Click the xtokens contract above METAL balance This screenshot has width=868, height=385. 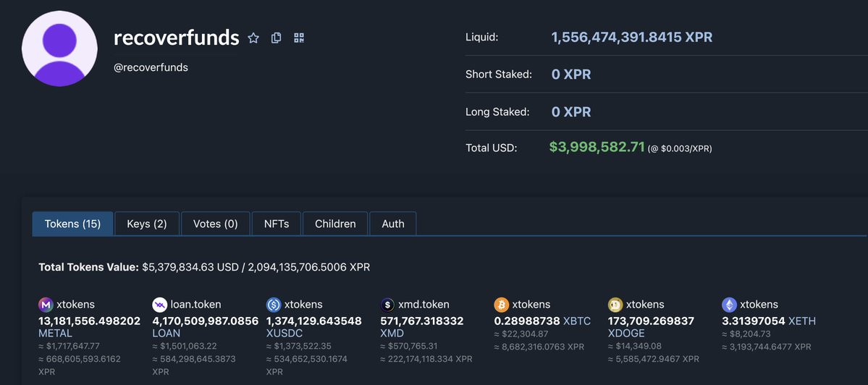[x=75, y=304]
